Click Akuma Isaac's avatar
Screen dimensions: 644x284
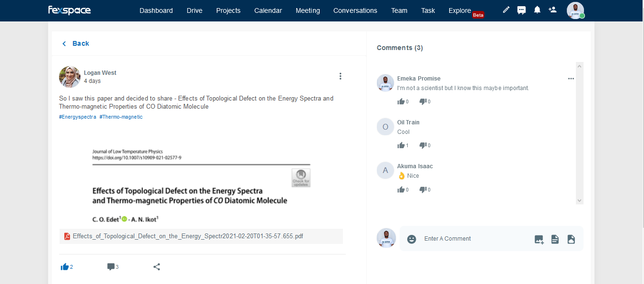385,171
